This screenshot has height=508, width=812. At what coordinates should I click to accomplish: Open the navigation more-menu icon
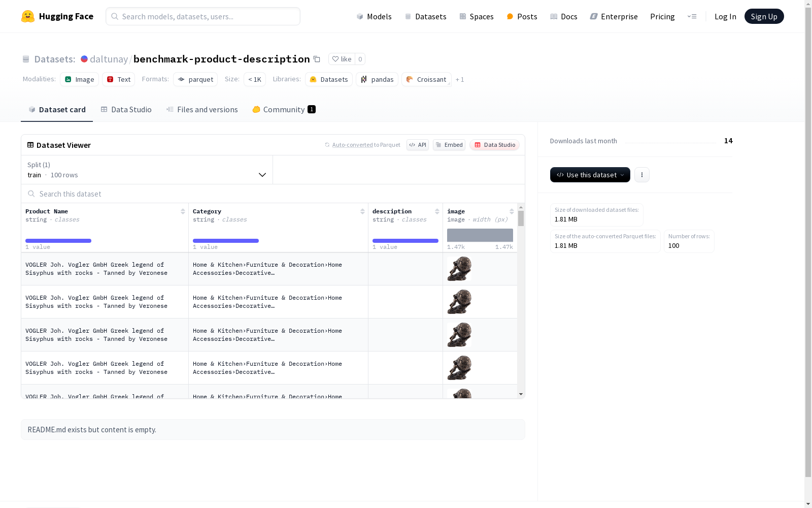pyautogui.click(x=692, y=16)
